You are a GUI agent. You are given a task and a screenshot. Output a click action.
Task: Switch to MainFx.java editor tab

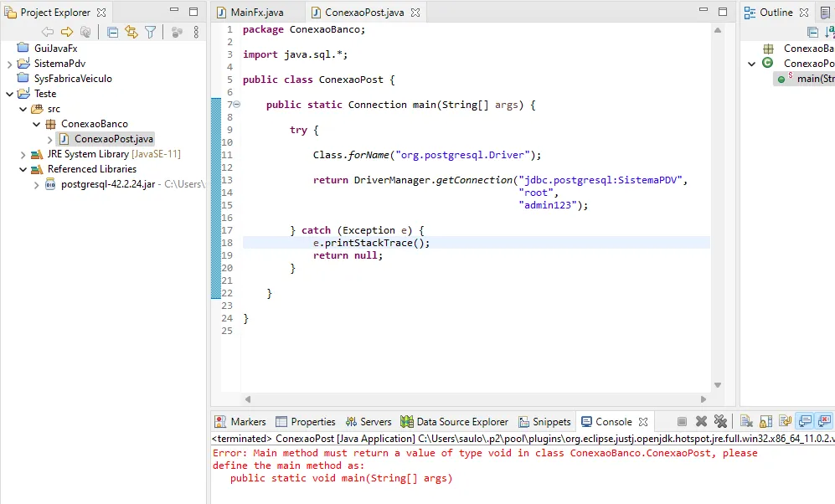[x=250, y=13]
